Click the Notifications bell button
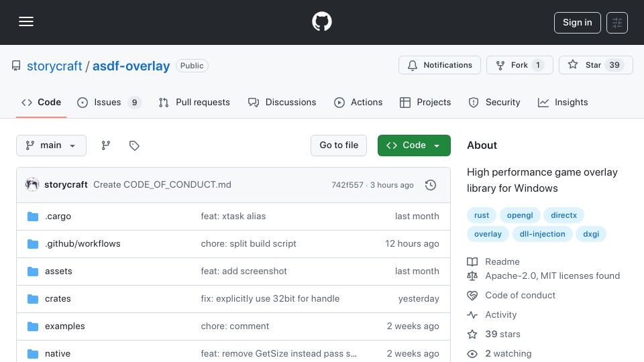 click(439, 65)
